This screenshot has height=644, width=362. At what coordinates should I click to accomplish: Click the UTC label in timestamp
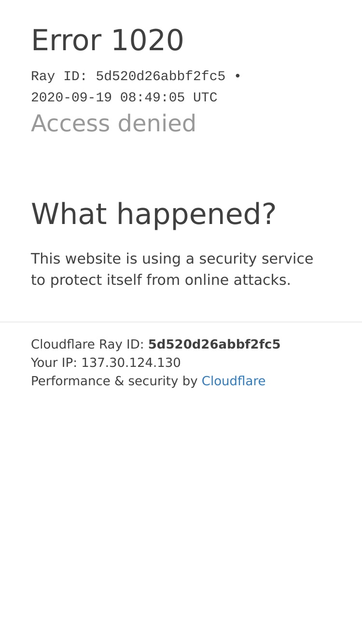[x=205, y=98]
